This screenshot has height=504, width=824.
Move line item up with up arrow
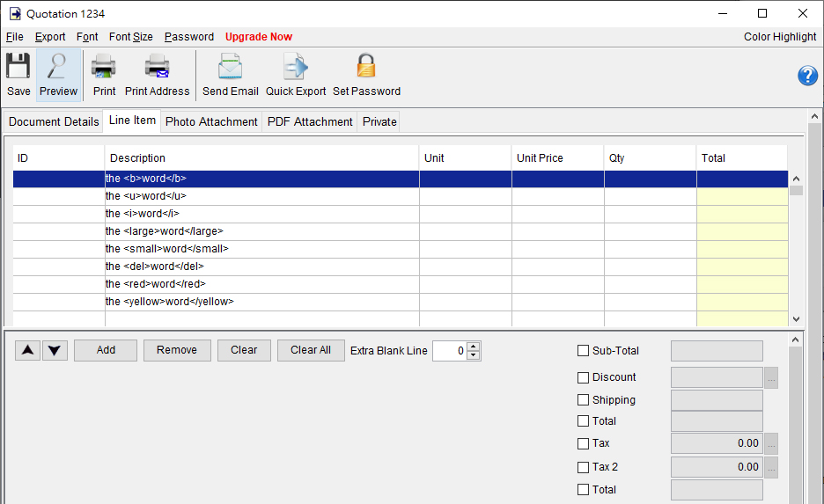[x=28, y=350]
